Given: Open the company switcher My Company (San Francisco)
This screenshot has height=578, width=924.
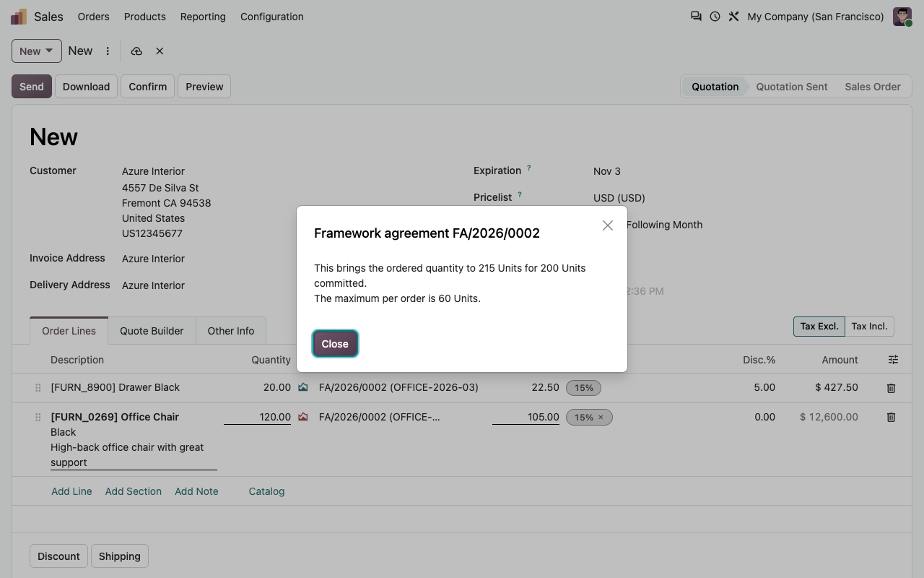Looking at the screenshot, I should click(x=816, y=17).
